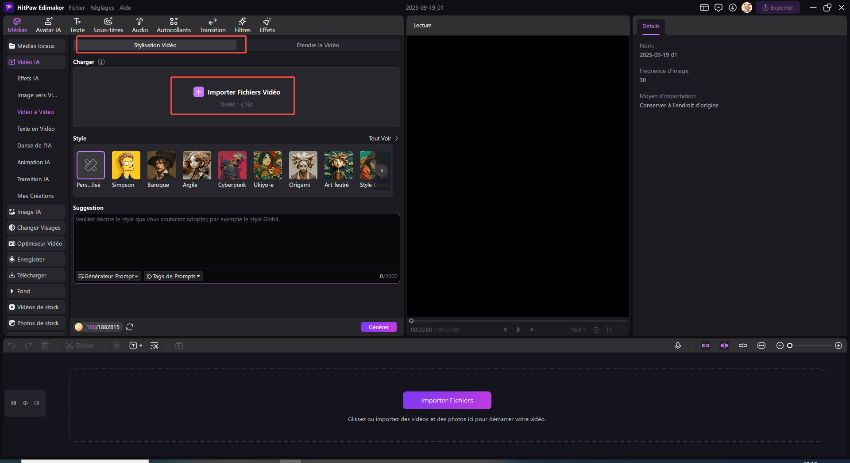850x463 pixels.
Task: Click the split-audio icon in timeline toolbar
Action: (743, 345)
